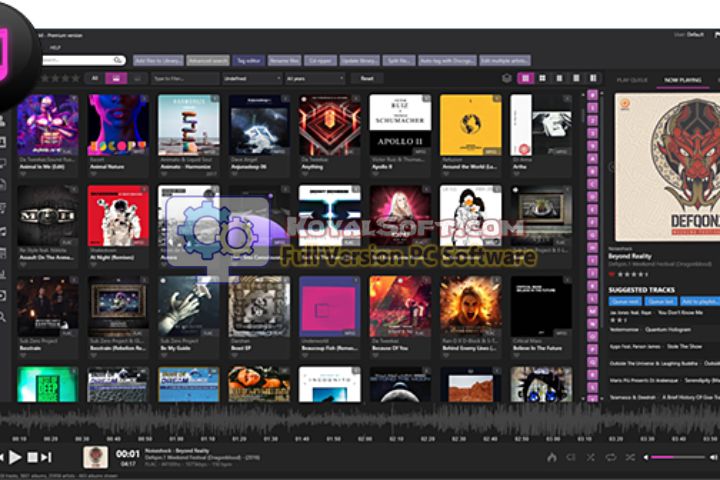Screen dimensions: 720x480
Task: Click the Rename files button
Action: (284, 61)
